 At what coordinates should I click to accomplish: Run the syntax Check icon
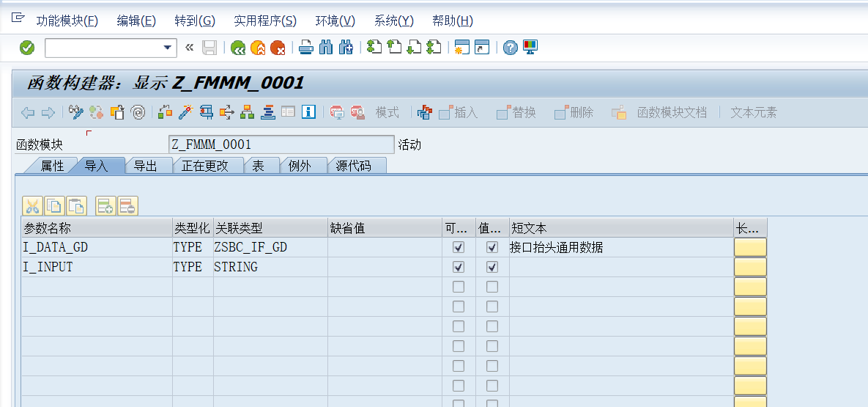click(165, 112)
